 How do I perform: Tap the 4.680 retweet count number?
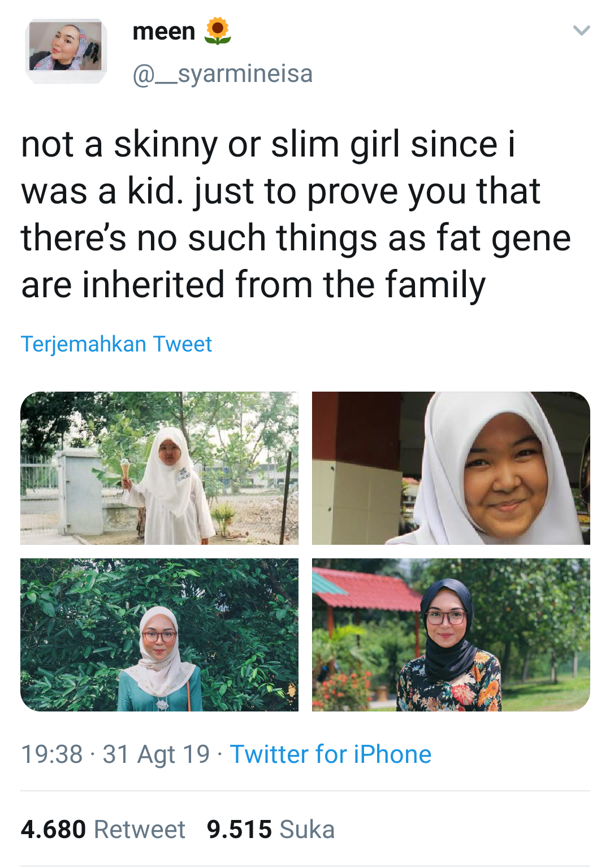coord(53,829)
